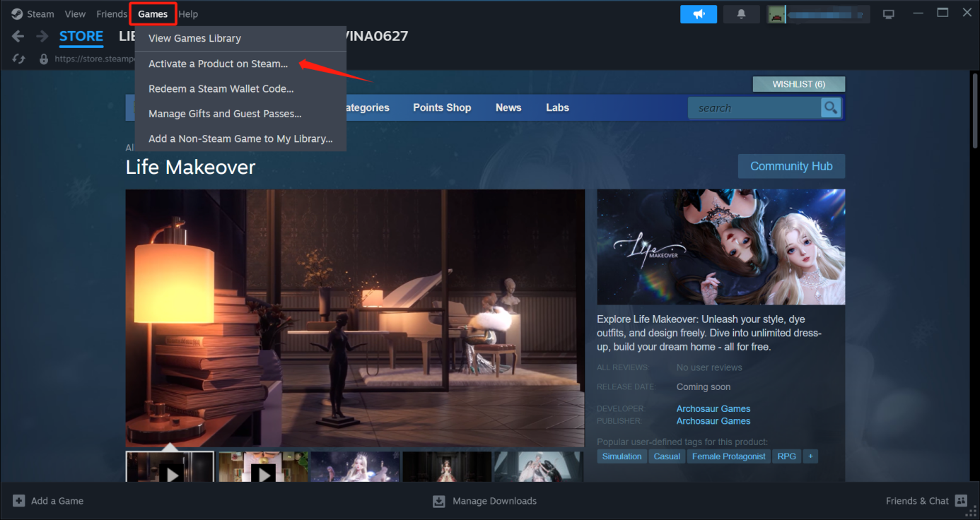
Task: Open the developer Archosaur Games link
Action: pos(713,408)
